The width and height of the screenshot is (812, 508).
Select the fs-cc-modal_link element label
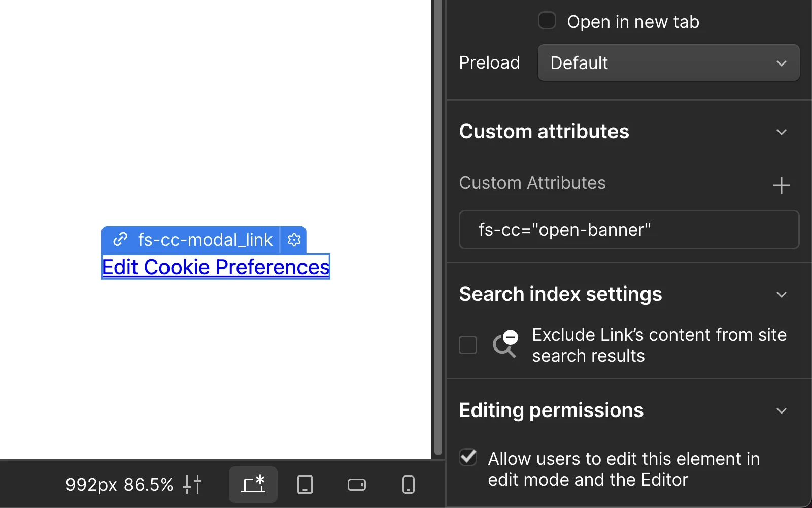click(205, 240)
